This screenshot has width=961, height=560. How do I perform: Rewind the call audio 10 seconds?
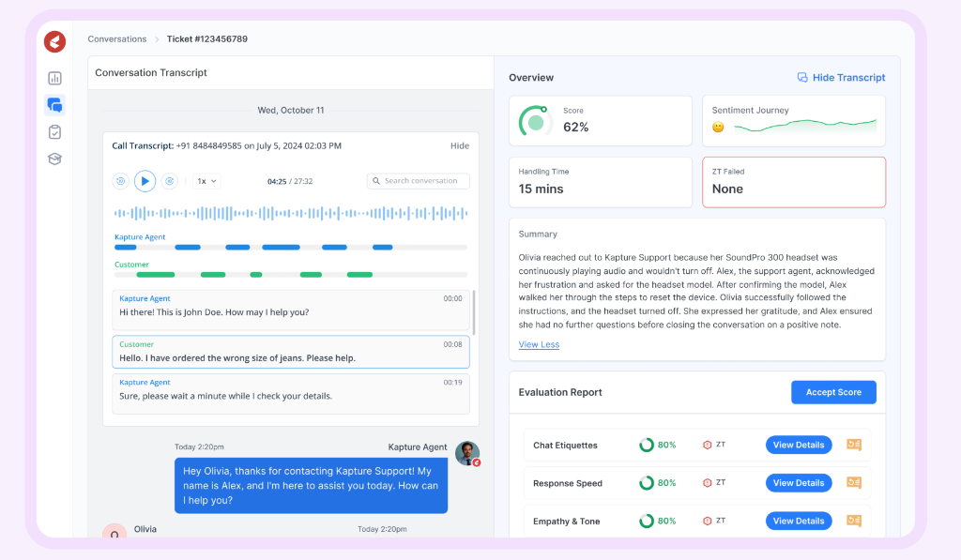coord(120,181)
